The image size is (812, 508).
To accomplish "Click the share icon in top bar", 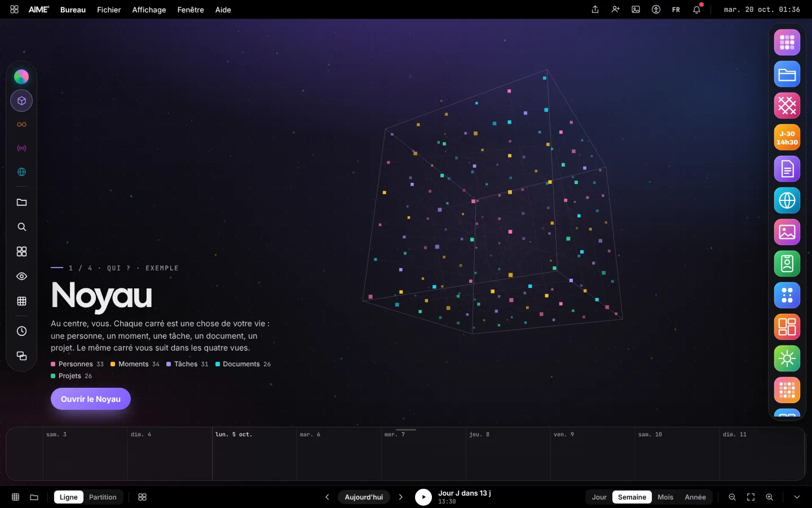I will pos(595,10).
